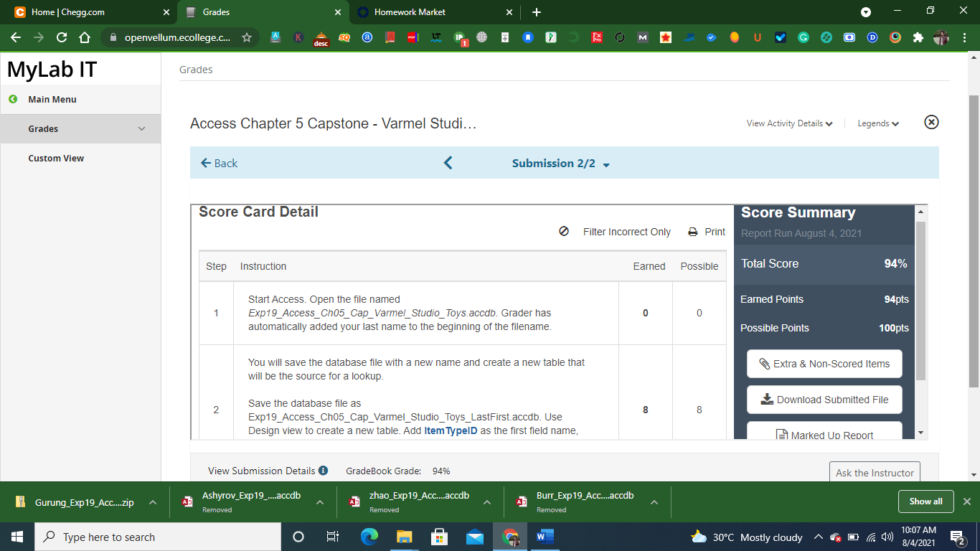The height and width of the screenshot is (551, 980).
Task: Expand options for zhao accdb download
Action: tap(487, 502)
